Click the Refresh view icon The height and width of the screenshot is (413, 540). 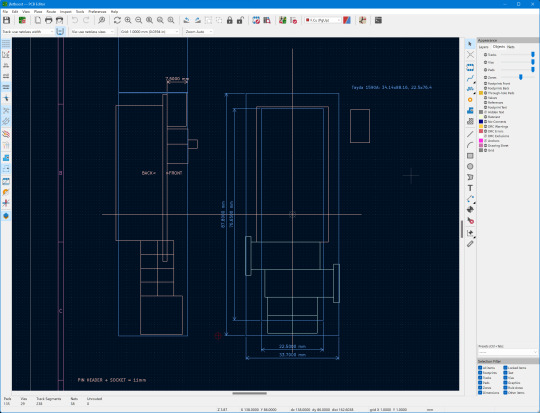117,20
